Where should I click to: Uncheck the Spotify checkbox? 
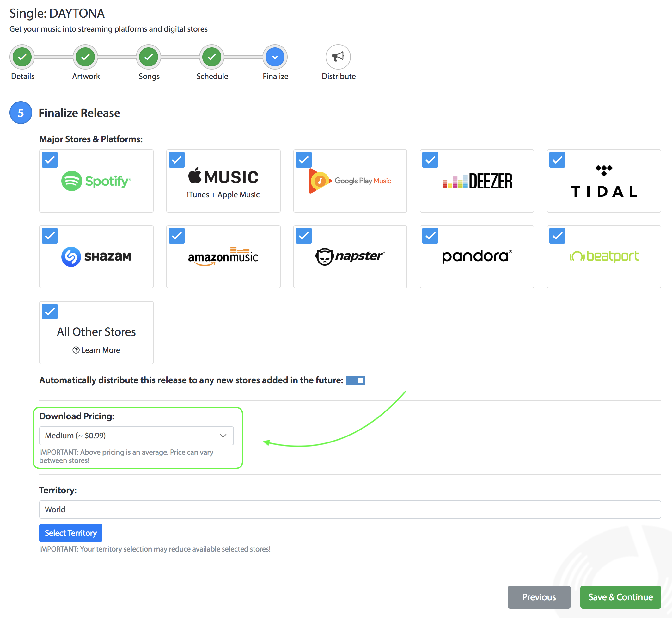(50, 160)
